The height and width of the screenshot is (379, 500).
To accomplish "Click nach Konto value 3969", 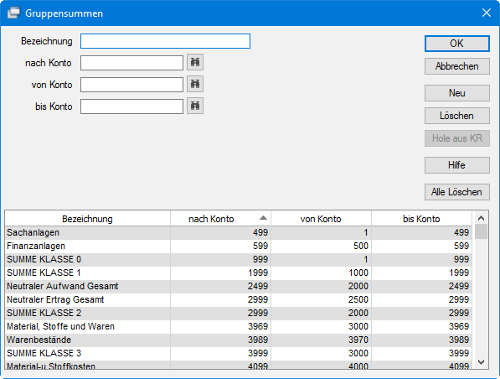I will click(x=258, y=326).
